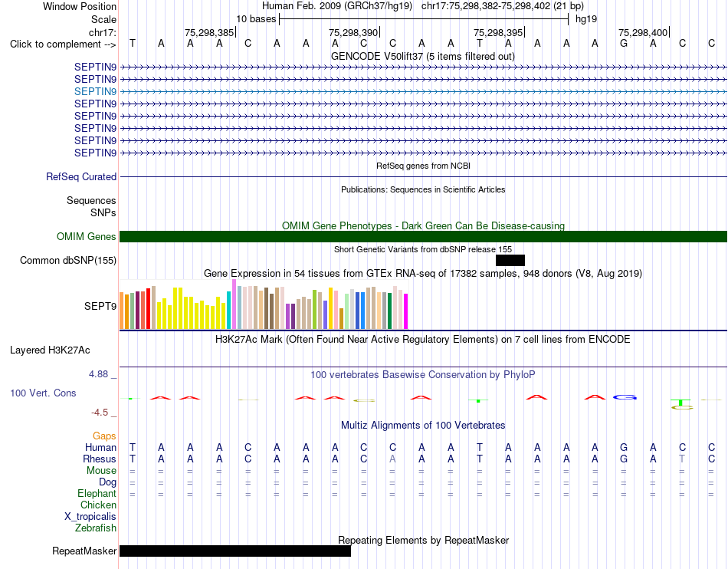Click '100 vertebrates Basewise Conservation by PhyloP' title
Screen dimensions: 728x569
pyautogui.click(x=423, y=374)
